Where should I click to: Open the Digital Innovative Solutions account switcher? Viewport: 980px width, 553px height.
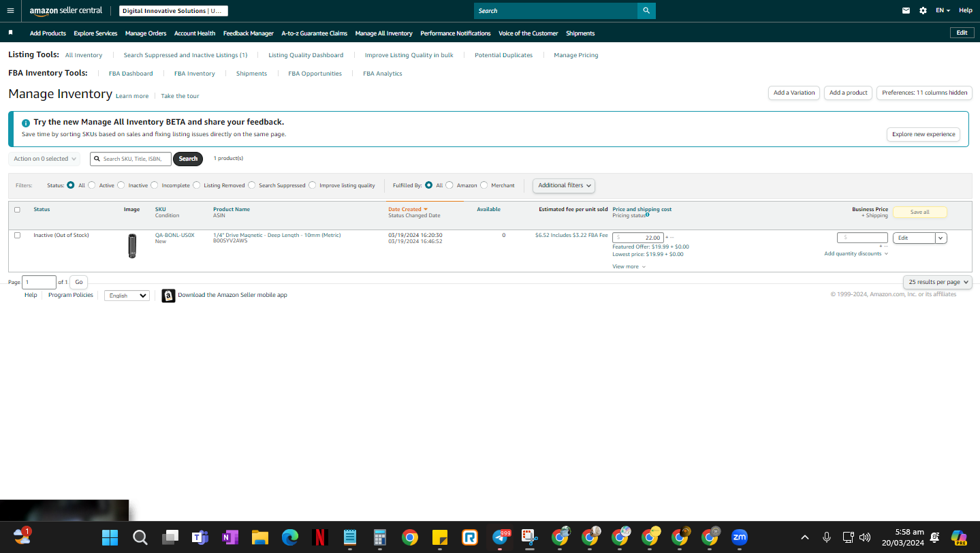coord(174,11)
